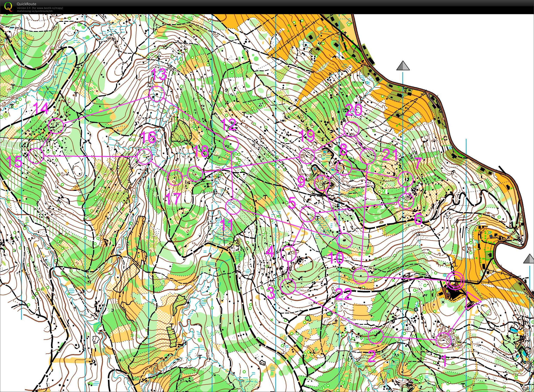Select control circle 9 by the quarry
Screen dimensions: 534x392
[x=322, y=183]
